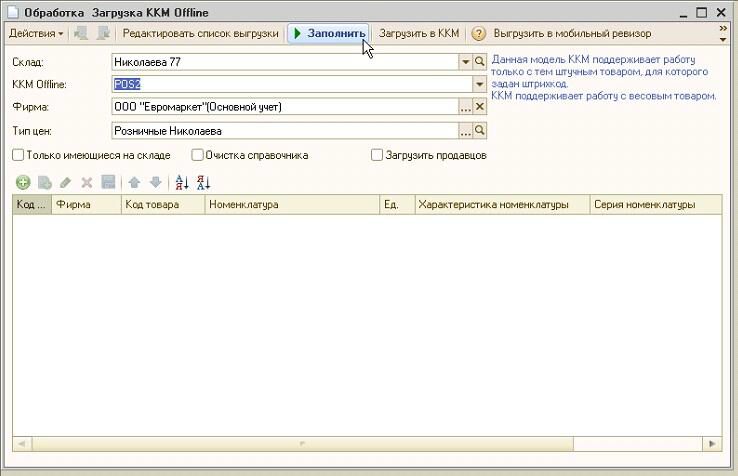Click the pencil edit row icon

click(x=65, y=182)
